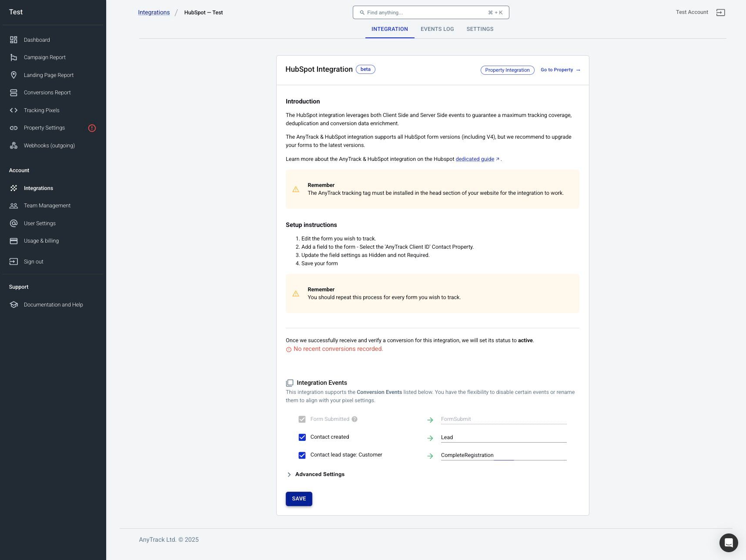This screenshot has height=560, width=746.
Task: Click the User Settings at-sign icon
Action: coord(13,223)
